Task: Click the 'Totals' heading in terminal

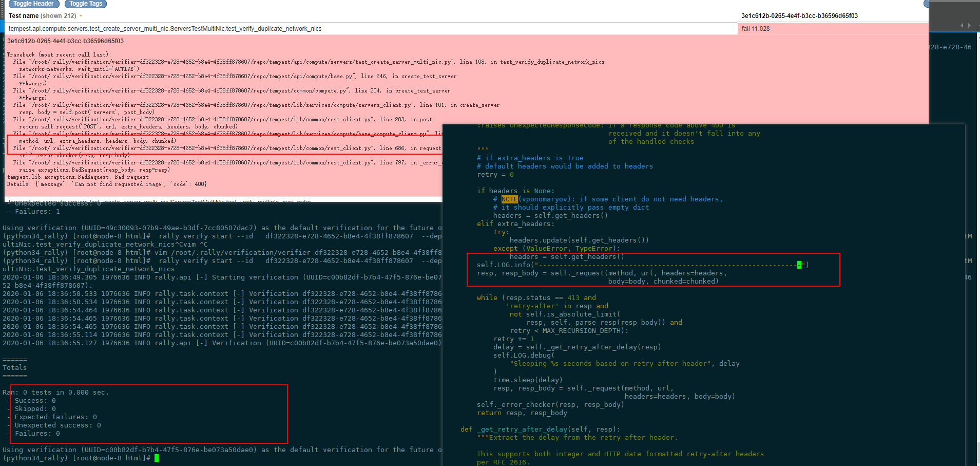Action: [14, 367]
